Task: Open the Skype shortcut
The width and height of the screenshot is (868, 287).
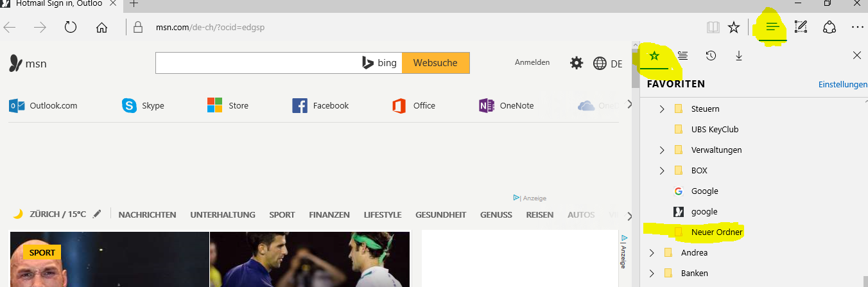Action: (x=143, y=105)
